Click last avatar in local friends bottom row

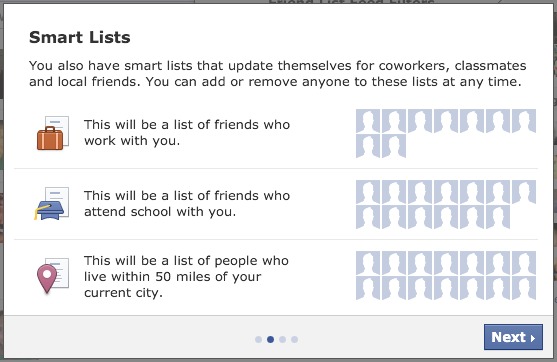click(524, 288)
